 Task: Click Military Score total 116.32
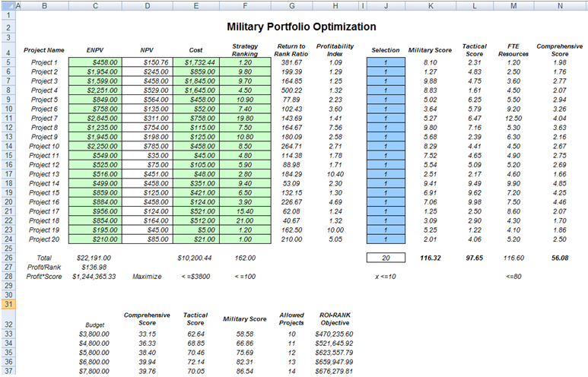point(430,258)
